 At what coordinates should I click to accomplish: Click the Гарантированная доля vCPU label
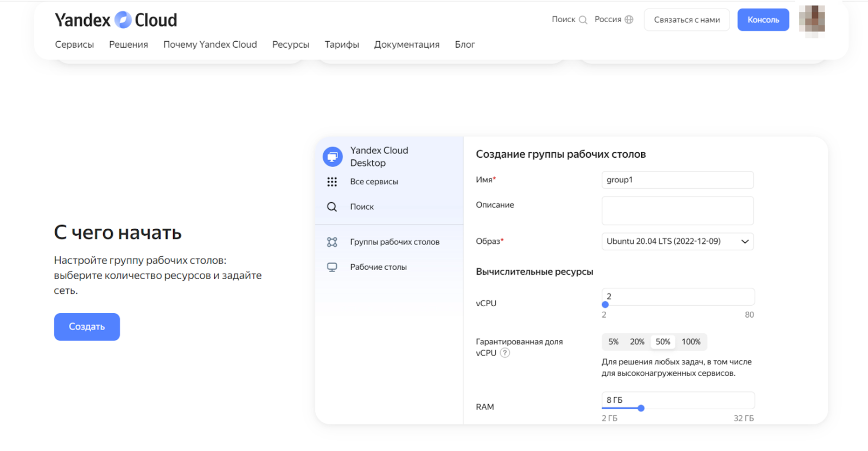click(x=519, y=347)
